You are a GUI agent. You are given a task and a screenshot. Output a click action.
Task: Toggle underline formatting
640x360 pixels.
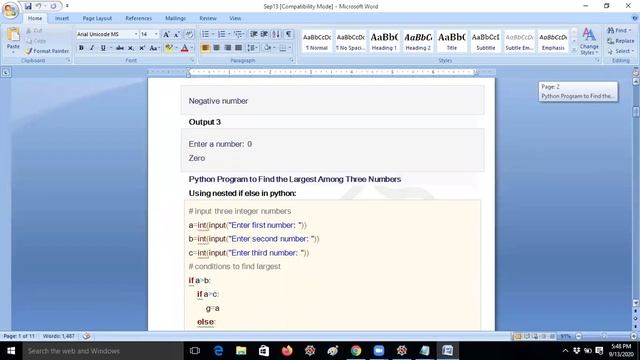point(103,48)
